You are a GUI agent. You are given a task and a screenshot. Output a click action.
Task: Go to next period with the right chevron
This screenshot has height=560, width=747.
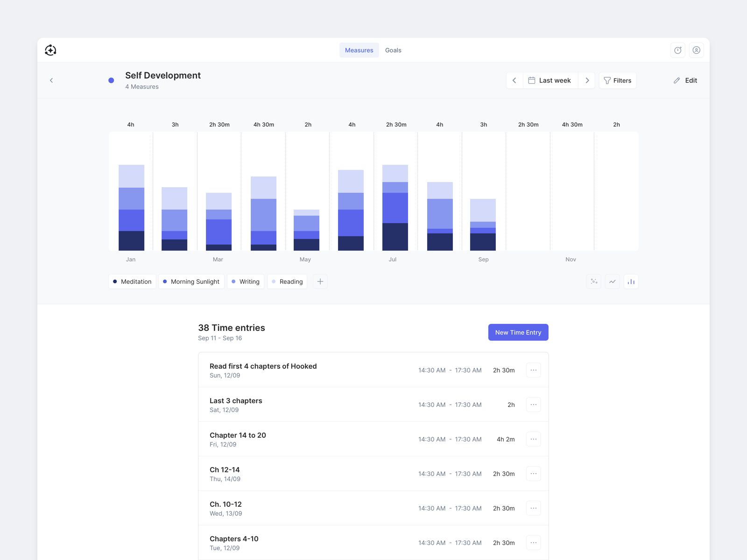click(587, 80)
